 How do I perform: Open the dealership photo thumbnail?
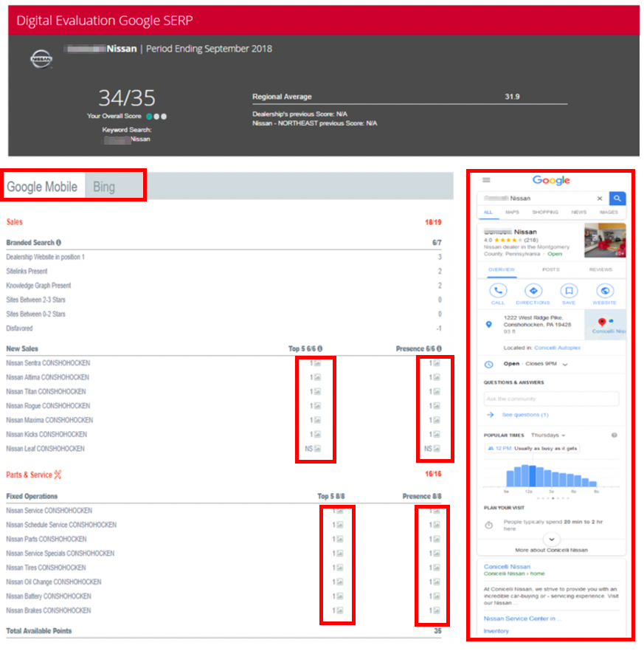(605, 241)
